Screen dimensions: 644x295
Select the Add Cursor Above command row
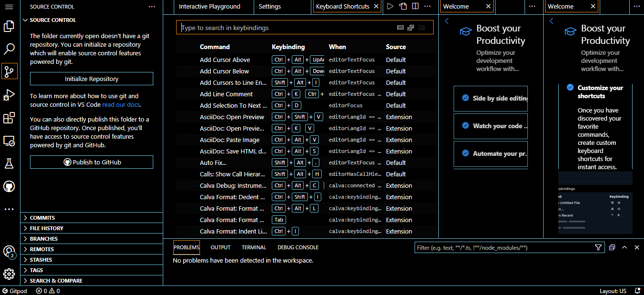tap(307, 60)
